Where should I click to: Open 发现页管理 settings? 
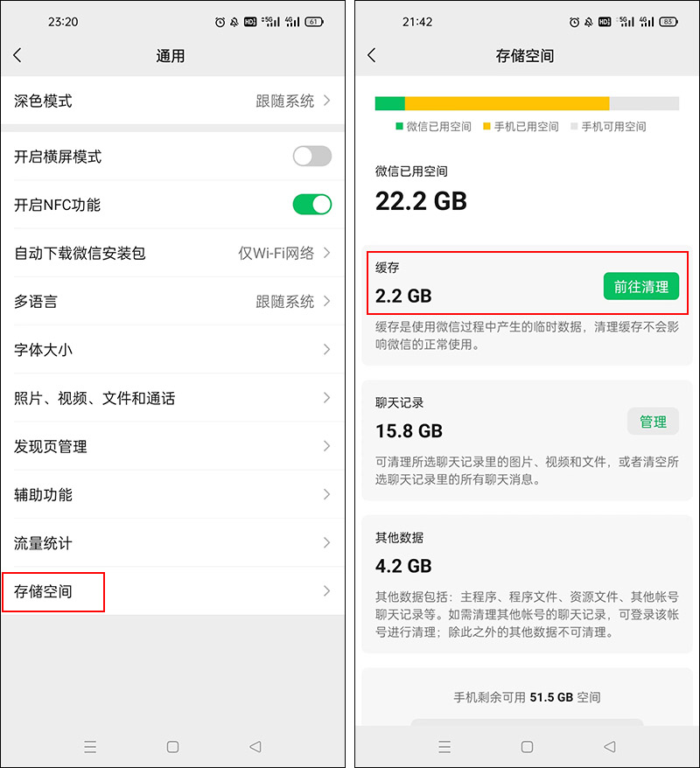tap(175, 446)
